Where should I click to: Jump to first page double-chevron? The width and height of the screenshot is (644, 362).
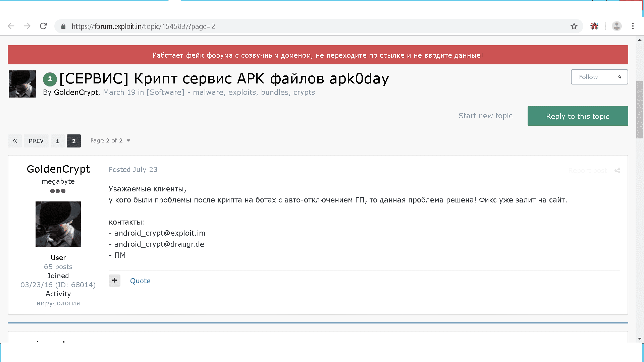(x=15, y=141)
